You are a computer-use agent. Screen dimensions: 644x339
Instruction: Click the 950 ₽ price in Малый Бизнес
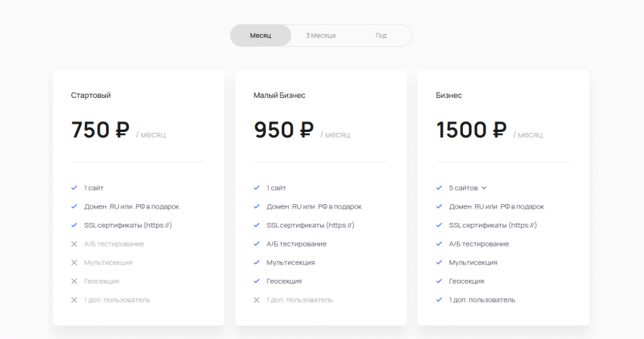pyautogui.click(x=283, y=130)
